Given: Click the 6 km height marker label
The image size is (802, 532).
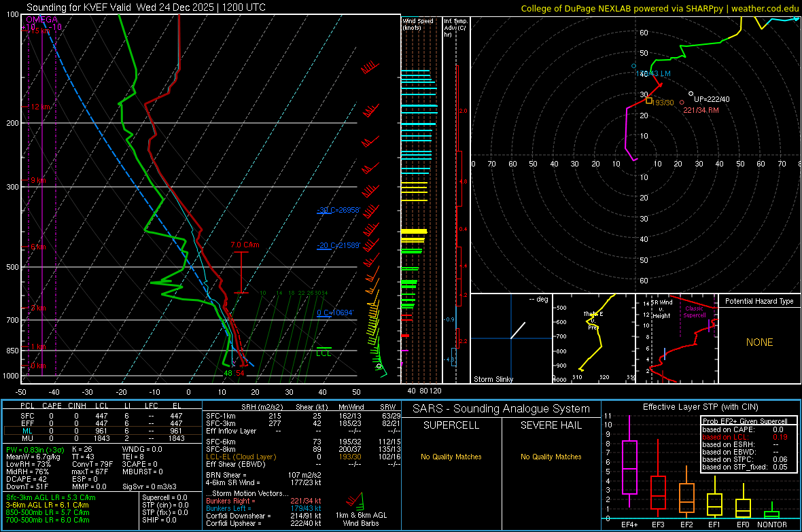Looking at the screenshot, I should pyautogui.click(x=38, y=247).
